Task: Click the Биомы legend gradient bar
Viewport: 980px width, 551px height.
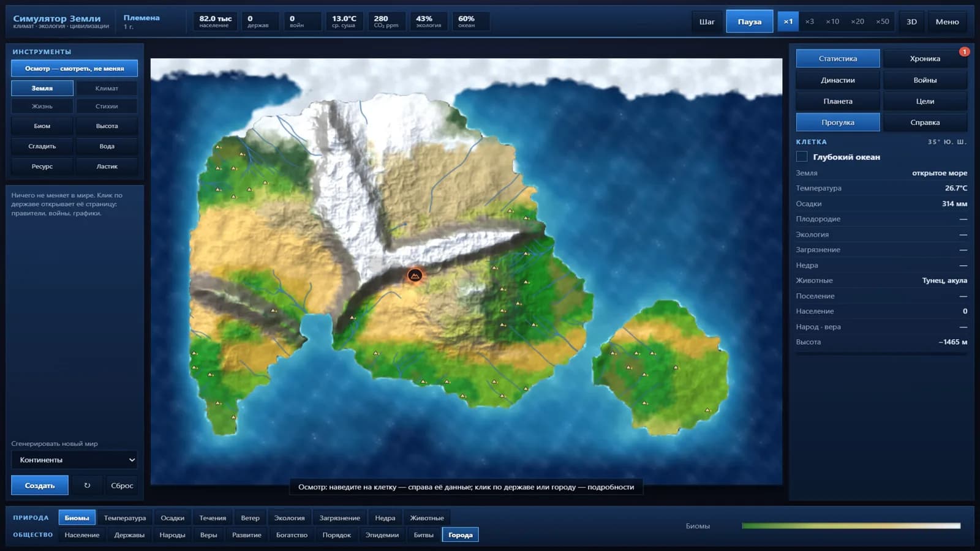Action: pyautogui.click(x=851, y=526)
